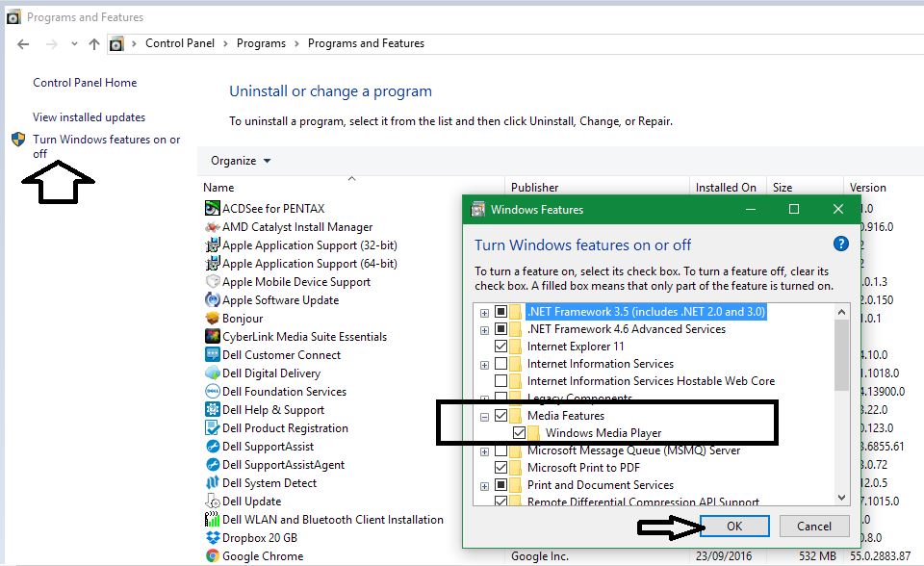Click features list scrollbar thumb

pos(842,355)
